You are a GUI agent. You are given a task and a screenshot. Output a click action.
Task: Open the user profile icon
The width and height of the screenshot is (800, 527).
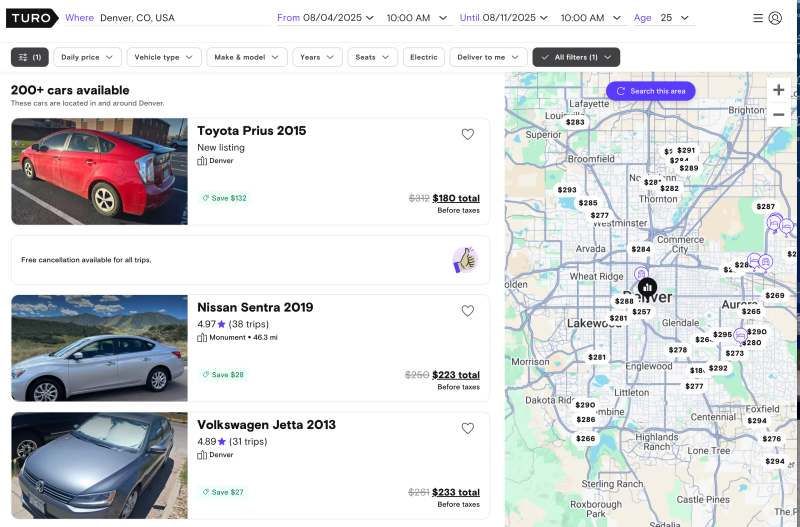coord(775,18)
